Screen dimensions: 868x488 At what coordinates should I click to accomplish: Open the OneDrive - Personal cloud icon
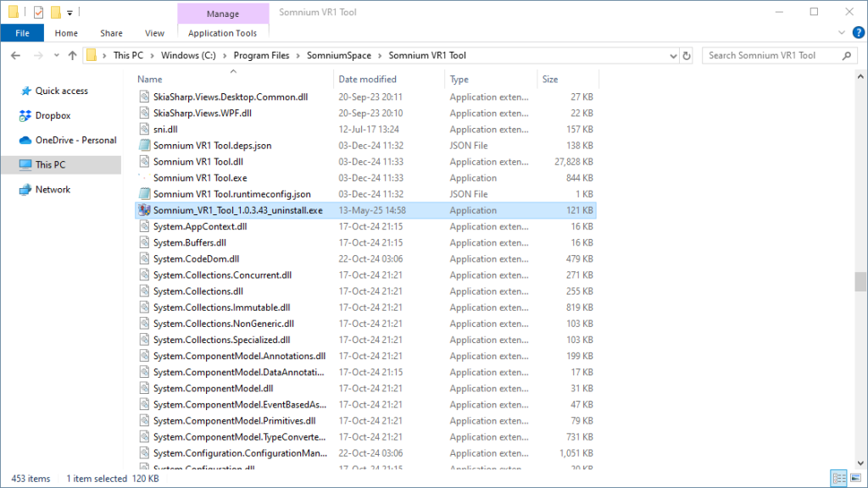[x=25, y=141]
